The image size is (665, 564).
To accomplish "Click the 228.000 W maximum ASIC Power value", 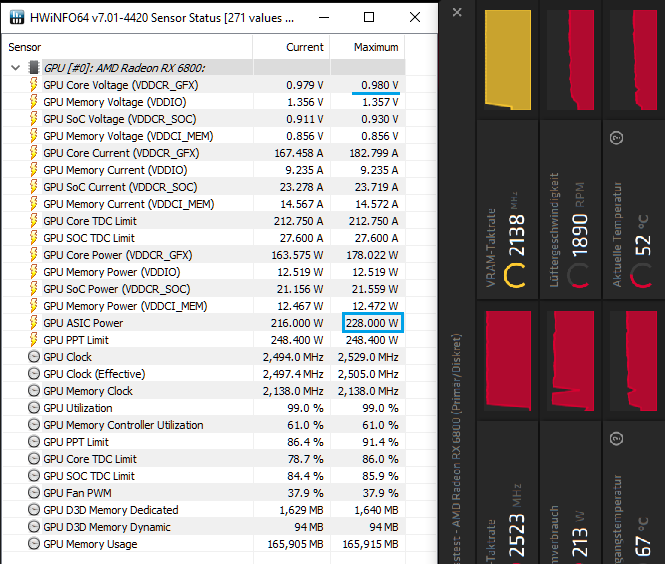I will point(372,323).
